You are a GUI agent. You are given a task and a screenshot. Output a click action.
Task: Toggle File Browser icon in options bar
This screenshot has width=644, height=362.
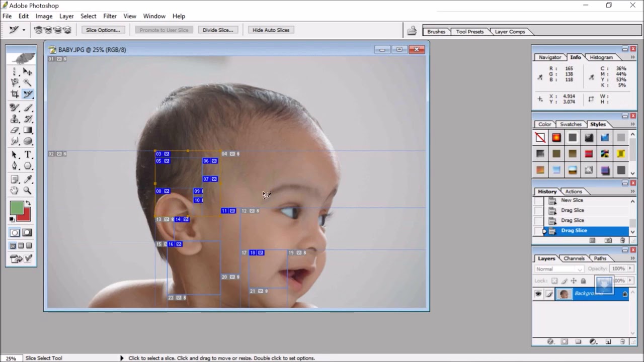[412, 30]
